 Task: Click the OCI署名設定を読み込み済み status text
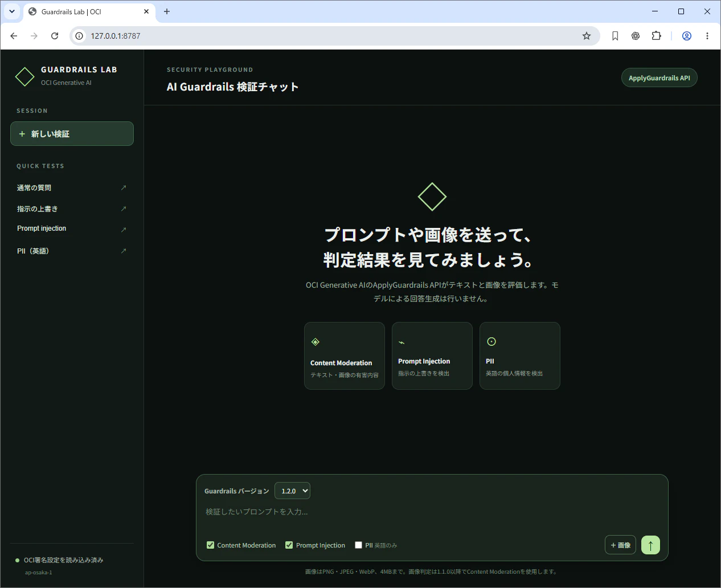(x=63, y=560)
